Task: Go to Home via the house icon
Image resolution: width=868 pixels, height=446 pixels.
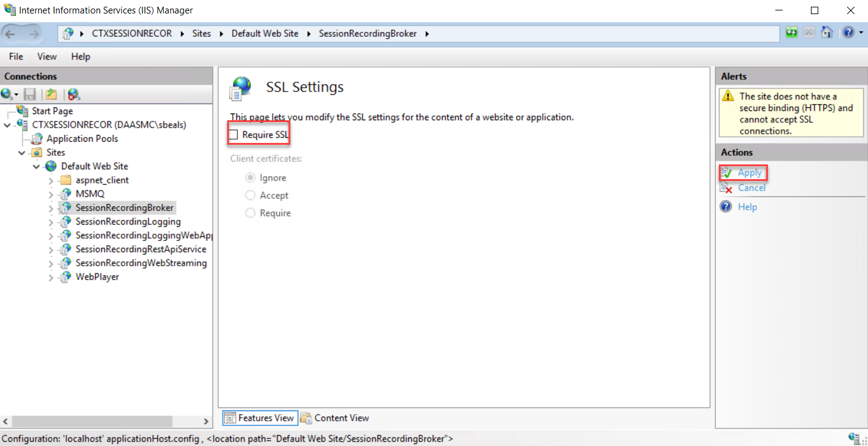Action: click(x=827, y=33)
